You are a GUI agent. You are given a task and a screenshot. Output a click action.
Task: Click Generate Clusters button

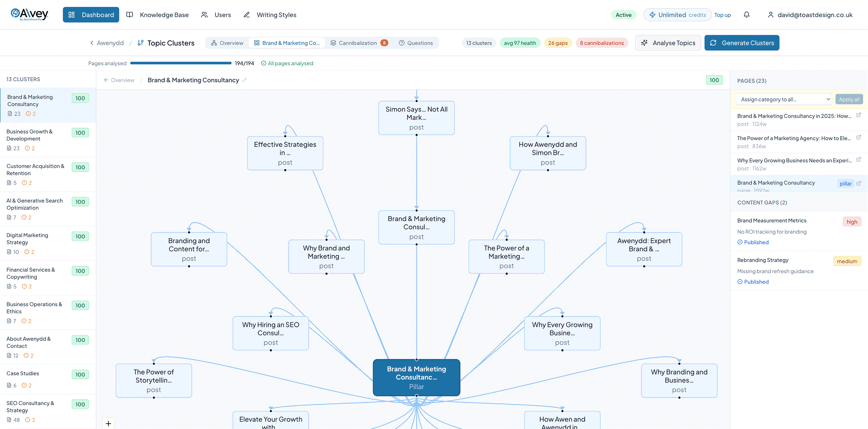pos(742,43)
